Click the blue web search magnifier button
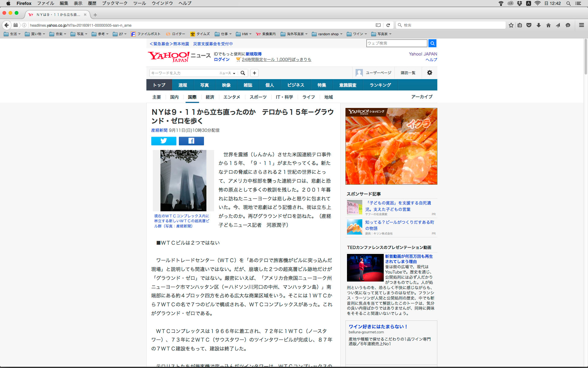The width and height of the screenshot is (588, 368). tap(432, 43)
